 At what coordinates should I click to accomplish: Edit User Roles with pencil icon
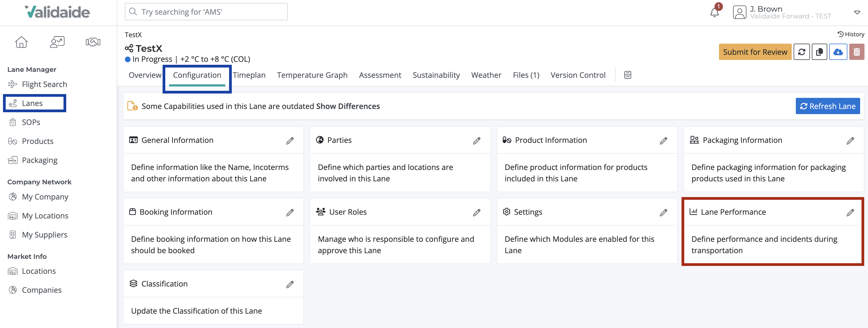(476, 212)
